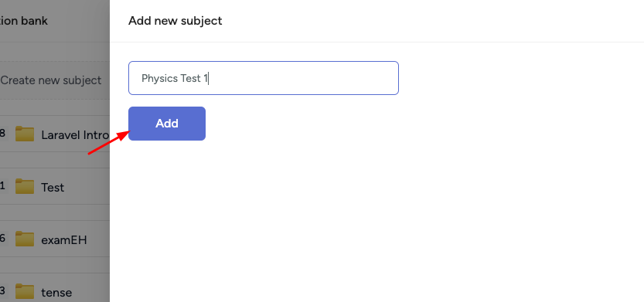Click the count badge beside tense

pyautogui.click(x=3, y=291)
